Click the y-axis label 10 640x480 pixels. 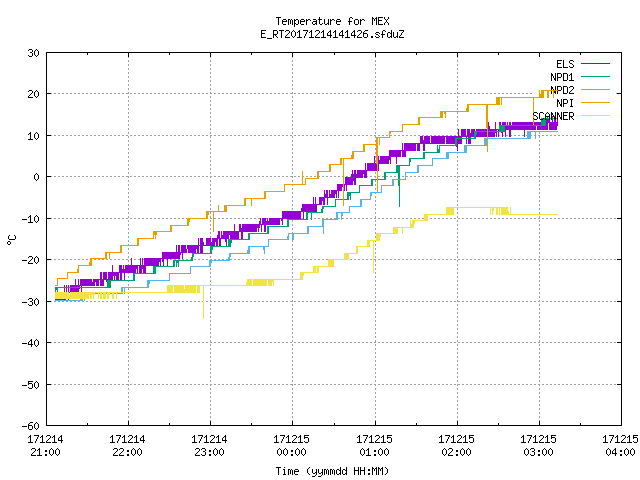tap(33, 136)
